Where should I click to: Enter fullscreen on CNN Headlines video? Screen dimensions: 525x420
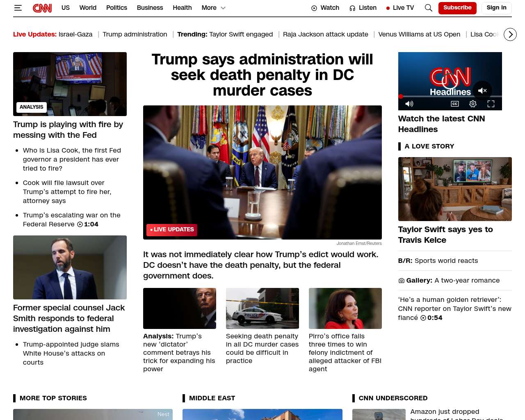[x=491, y=104]
